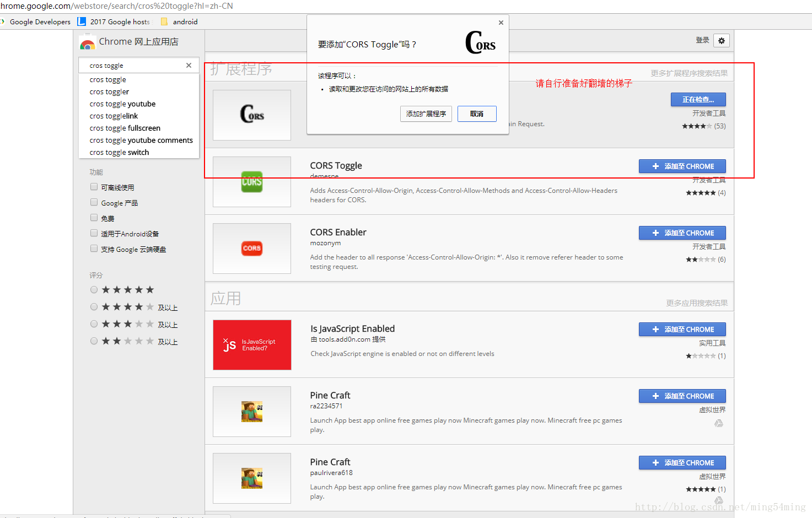Viewport: 812px width, 518px height.
Task: Add paulrivera618's Pine Craft to Chrome
Action: (x=682, y=463)
